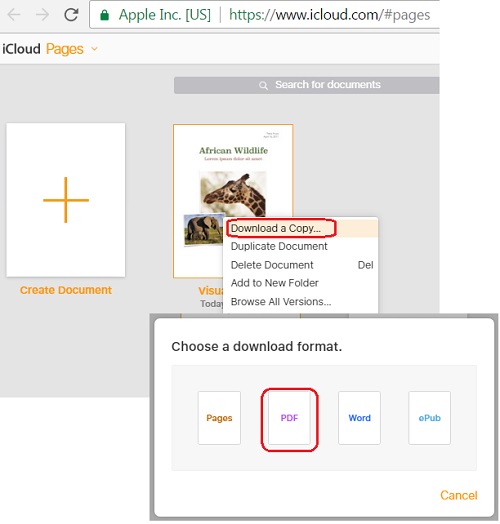Go back with the browser back arrow
Screen dimensions: 500x524
pos(14,15)
